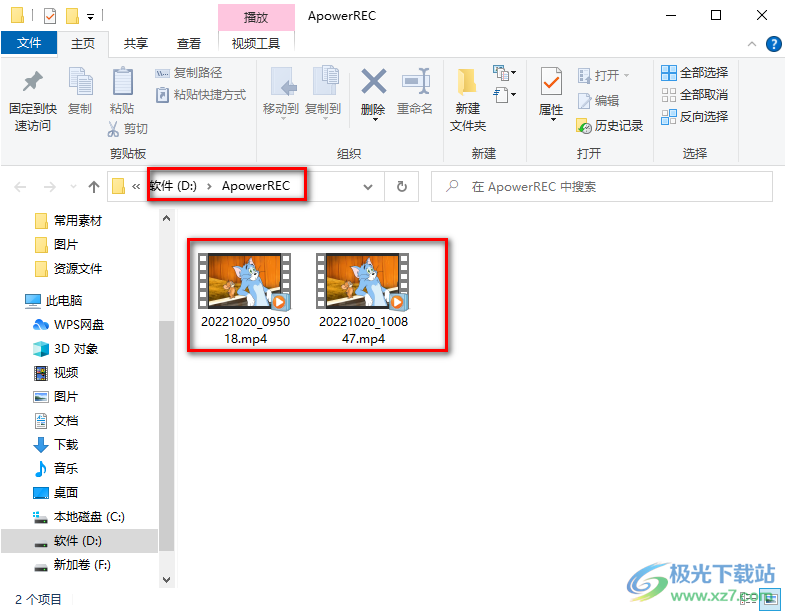Refresh the folder view
The image size is (786, 612).
point(402,187)
